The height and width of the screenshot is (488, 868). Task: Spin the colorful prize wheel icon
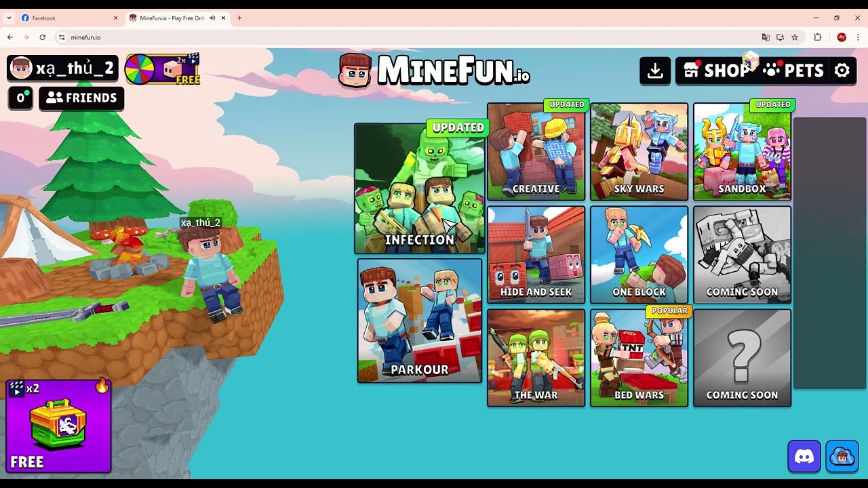coord(140,69)
